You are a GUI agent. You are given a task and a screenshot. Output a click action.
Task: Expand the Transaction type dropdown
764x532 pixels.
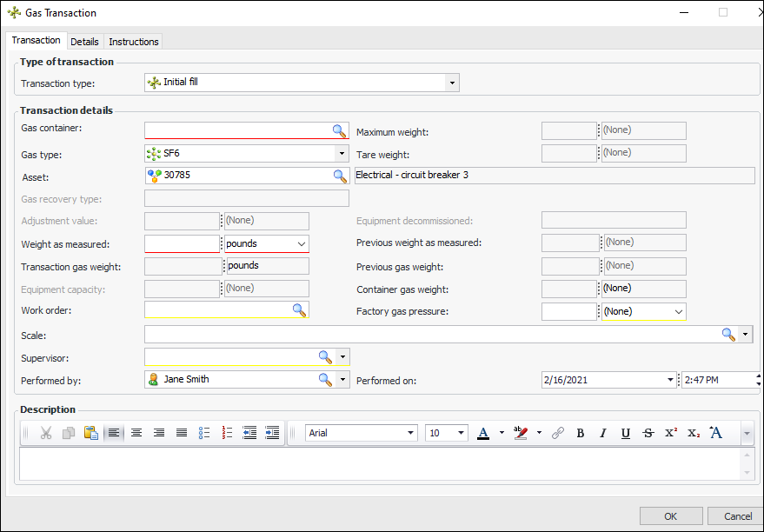coord(451,83)
